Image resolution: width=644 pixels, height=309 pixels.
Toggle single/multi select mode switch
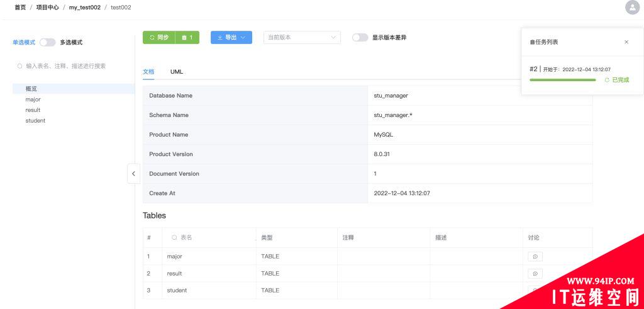[47, 42]
